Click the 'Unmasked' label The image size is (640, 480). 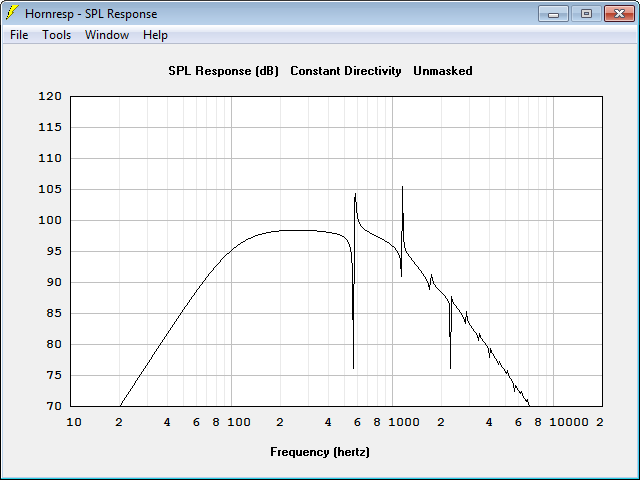tap(443, 71)
